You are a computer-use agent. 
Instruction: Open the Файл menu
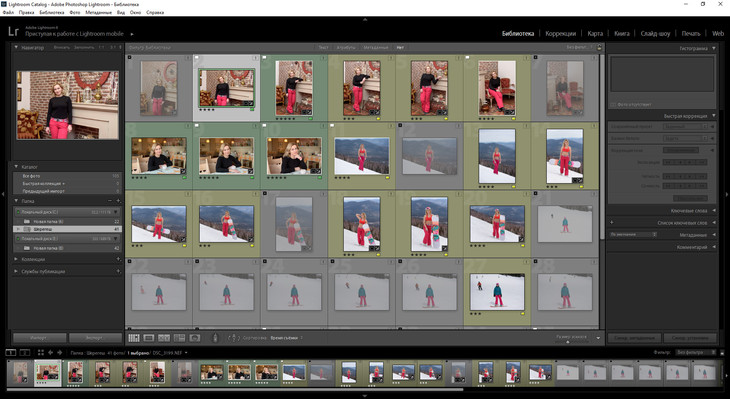8,13
